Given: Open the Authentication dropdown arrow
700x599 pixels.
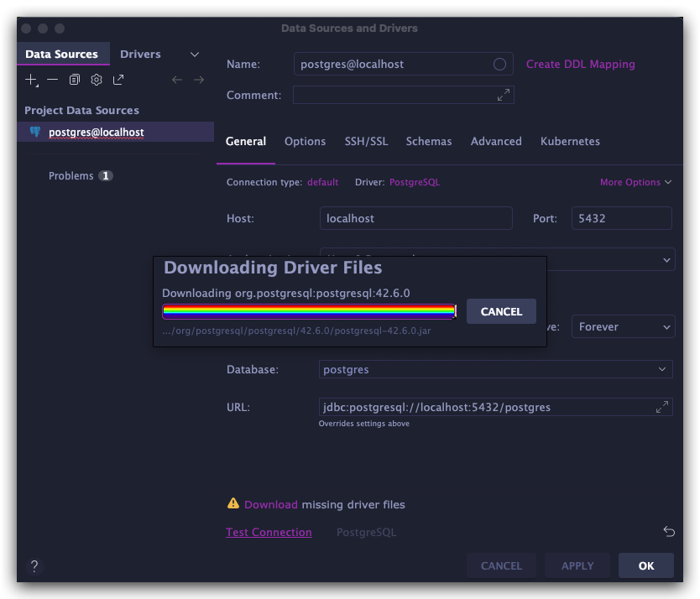Looking at the screenshot, I should click(666, 260).
